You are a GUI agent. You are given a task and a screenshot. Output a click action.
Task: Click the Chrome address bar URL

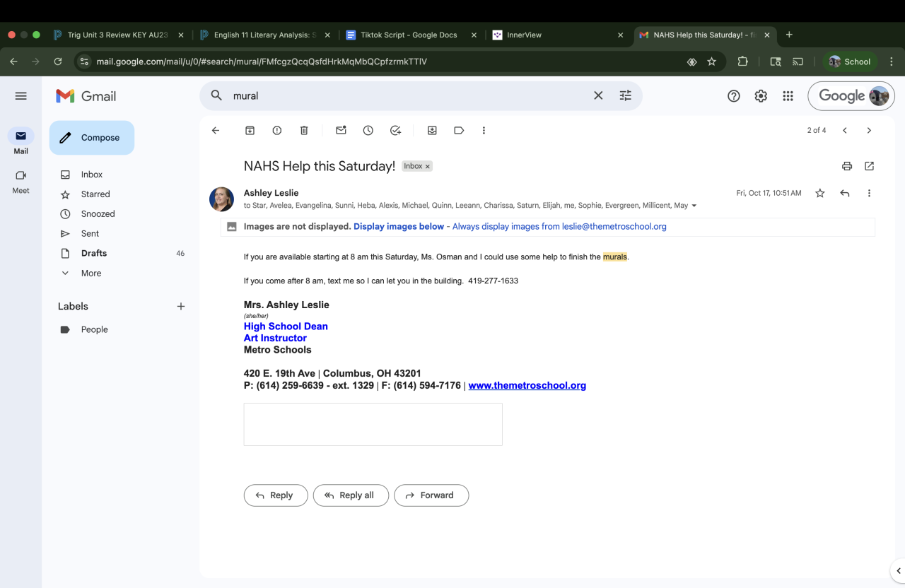point(262,61)
